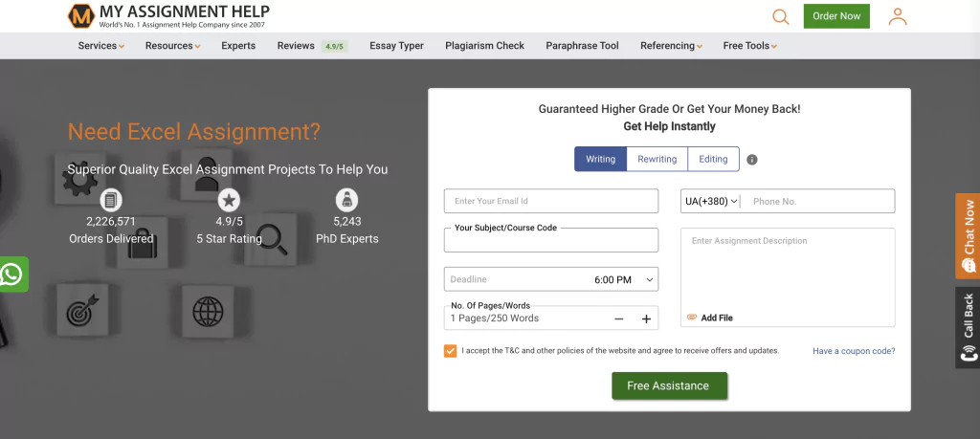Screen dimensions: 980x439
Task: Expand the Services menu
Action: pos(101,46)
